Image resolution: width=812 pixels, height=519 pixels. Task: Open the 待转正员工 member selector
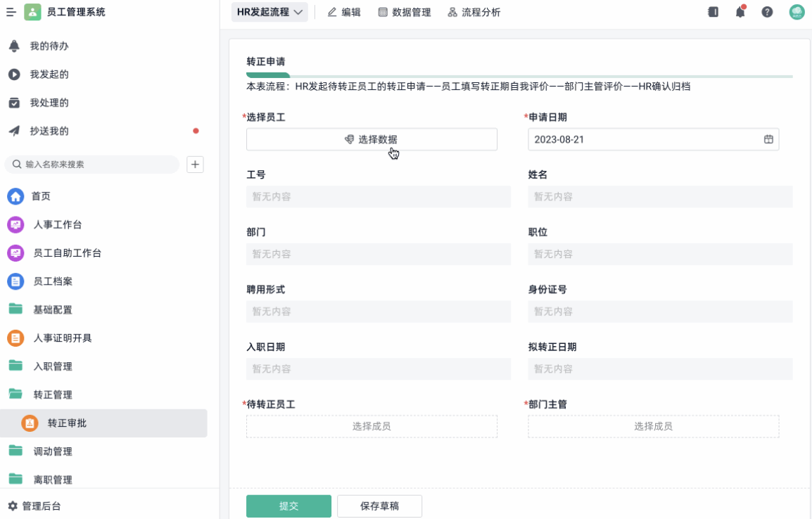(x=372, y=426)
